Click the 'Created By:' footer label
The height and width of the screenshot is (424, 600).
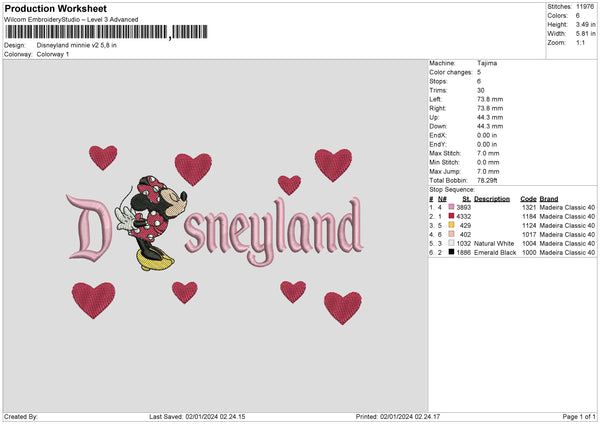[21, 417]
